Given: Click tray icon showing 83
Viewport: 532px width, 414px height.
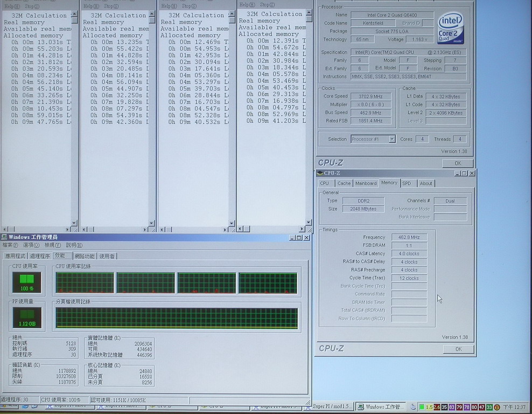Looking at the screenshot, I should 452,407.
